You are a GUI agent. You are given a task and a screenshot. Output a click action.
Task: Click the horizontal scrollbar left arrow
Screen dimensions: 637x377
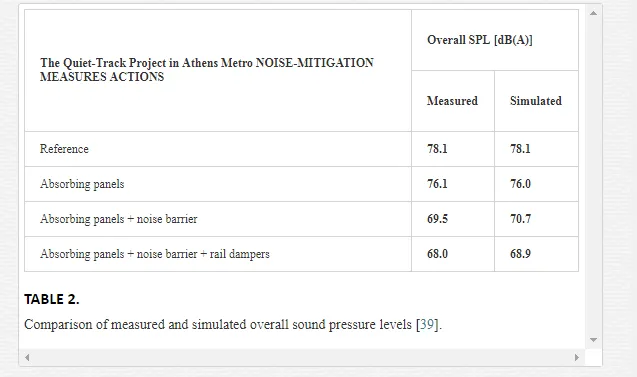coord(27,358)
